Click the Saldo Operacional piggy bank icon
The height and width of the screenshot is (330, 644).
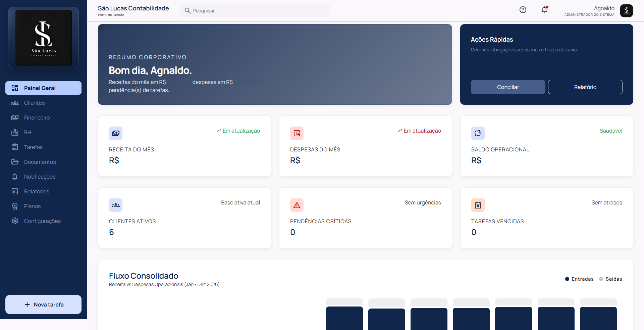pyautogui.click(x=478, y=133)
